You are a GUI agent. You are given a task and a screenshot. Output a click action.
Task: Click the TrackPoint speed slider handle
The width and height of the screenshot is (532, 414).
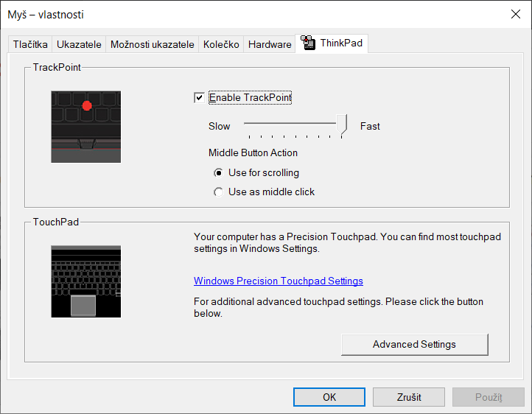(x=342, y=124)
